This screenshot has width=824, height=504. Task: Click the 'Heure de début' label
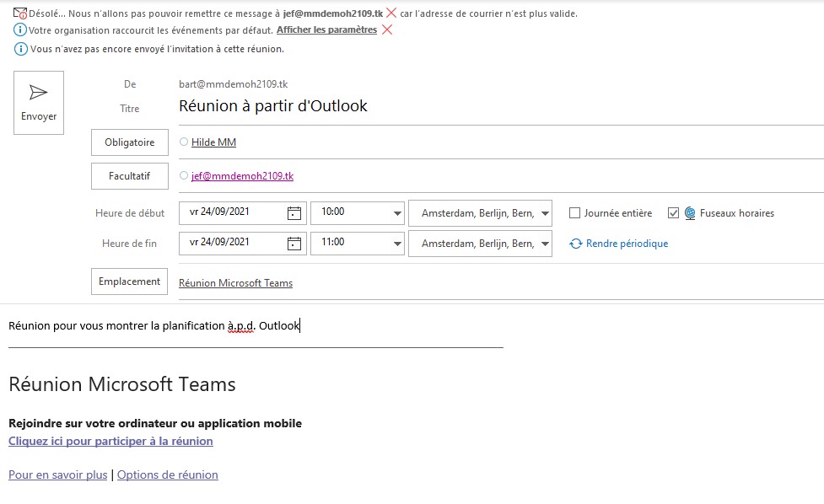coord(130,213)
